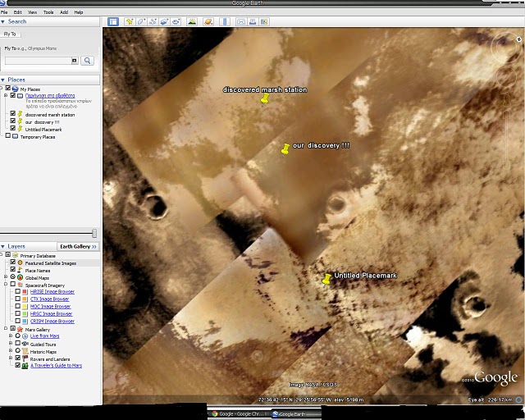Click the Email envelope toolbar icon
The width and height of the screenshot is (525, 420).
pos(241,22)
